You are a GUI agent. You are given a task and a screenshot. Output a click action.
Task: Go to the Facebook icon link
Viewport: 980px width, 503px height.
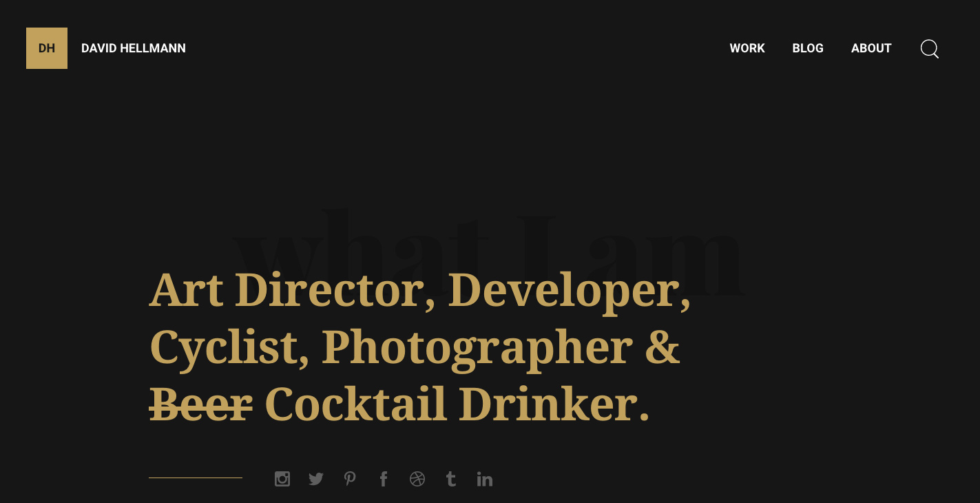pos(384,479)
